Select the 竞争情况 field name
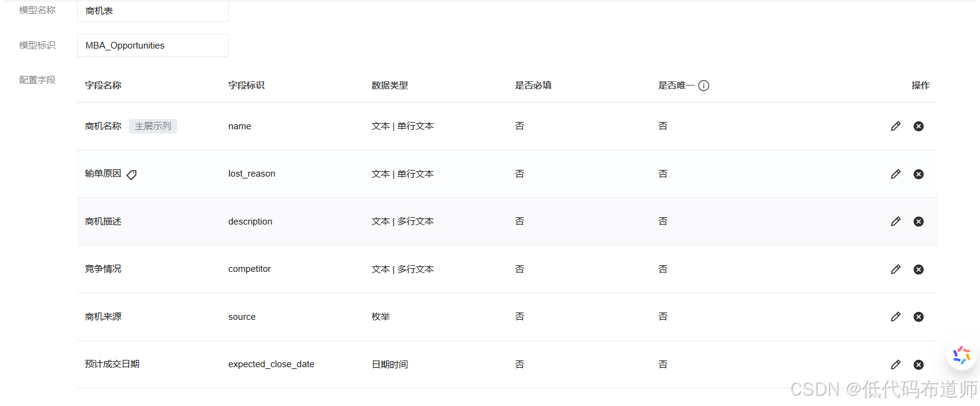Screen dimensions: 980x406 (103, 269)
